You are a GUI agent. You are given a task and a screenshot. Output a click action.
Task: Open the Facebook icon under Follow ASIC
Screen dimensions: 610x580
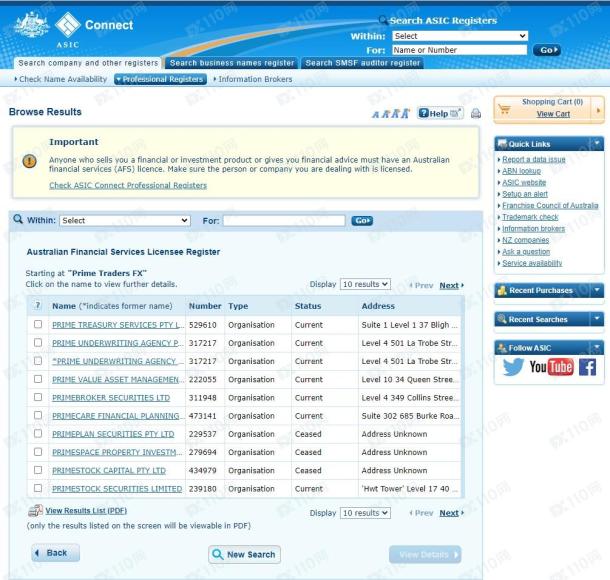click(x=587, y=367)
